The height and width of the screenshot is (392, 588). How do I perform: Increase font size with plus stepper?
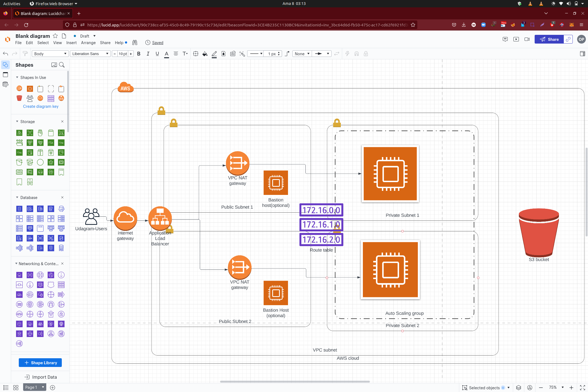131,54
